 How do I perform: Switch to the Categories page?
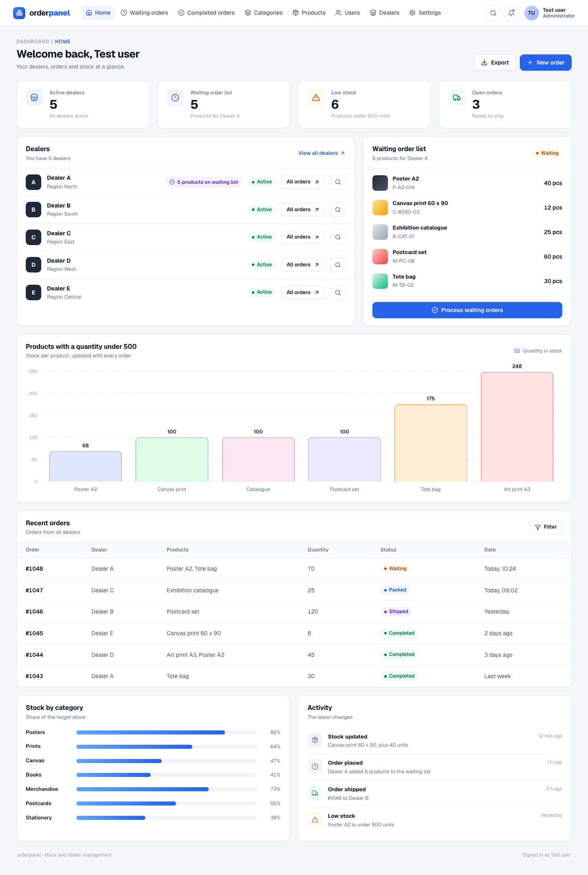(x=264, y=13)
